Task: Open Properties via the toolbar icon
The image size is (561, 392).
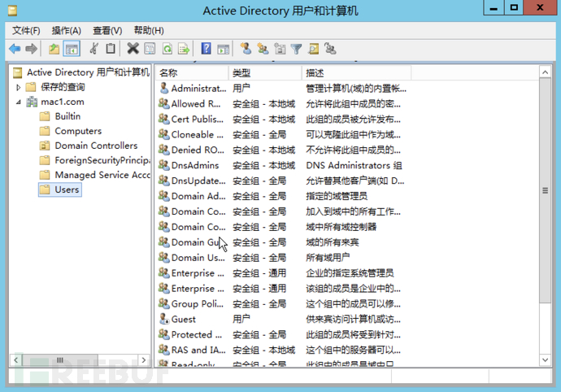Action: 150,49
